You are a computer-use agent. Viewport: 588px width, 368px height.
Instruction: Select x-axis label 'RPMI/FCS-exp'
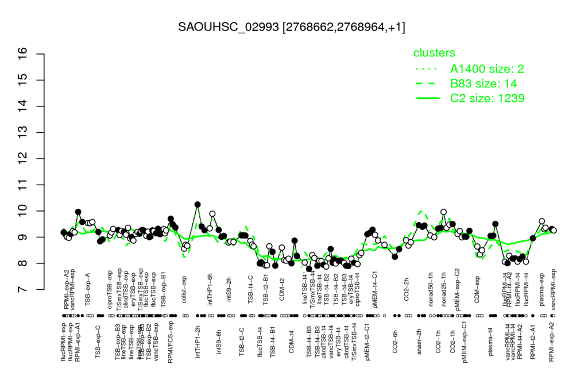click(x=170, y=343)
